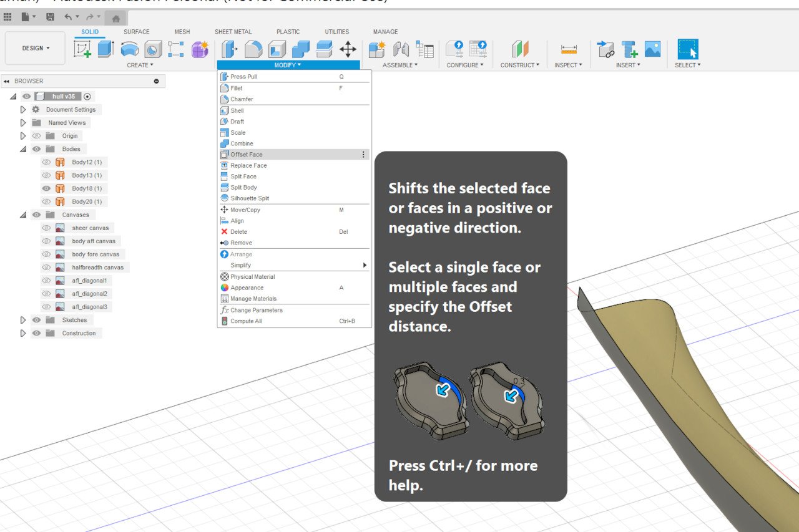Click the rectangular pattern toolbar icon
The width and height of the screenshot is (799, 532).
pyautogui.click(x=176, y=49)
